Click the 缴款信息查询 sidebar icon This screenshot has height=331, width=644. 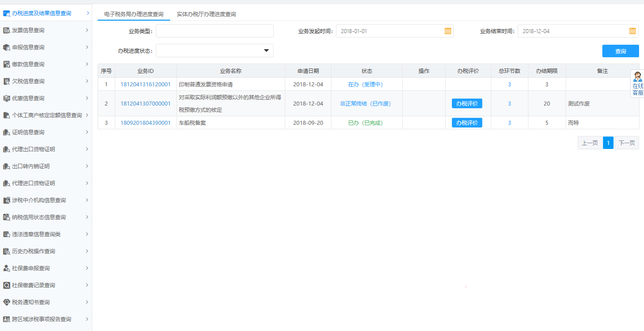point(7,64)
